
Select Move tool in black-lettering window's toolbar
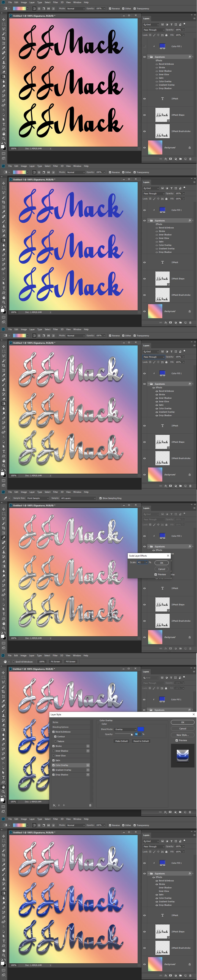[x=4, y=19]
